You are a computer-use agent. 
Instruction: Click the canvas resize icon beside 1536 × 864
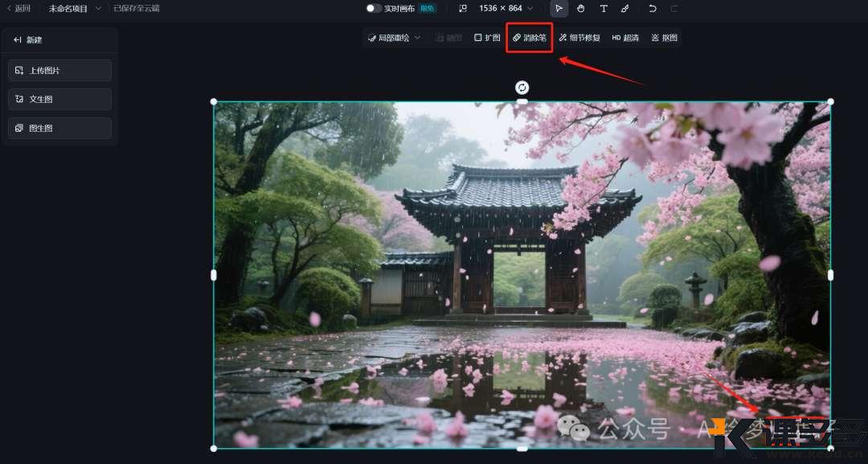pos(462,9)
